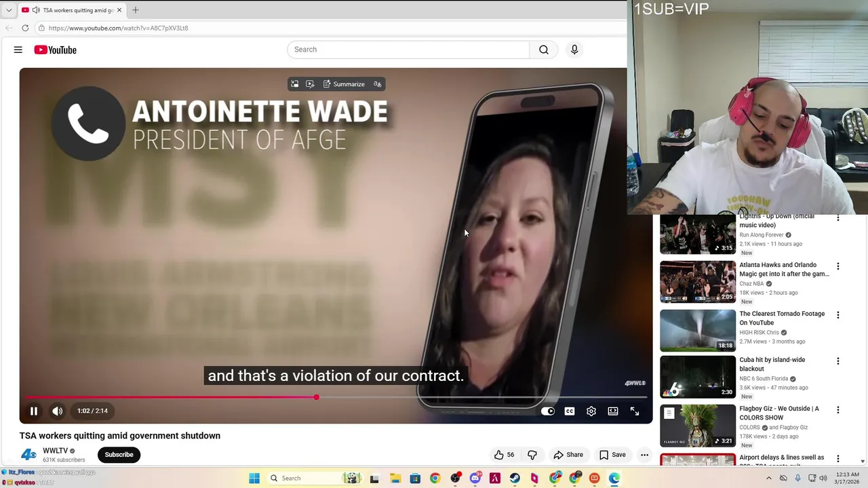868x488 pixels.
Task: Open options menu for Atlanta Hawks video
Action: (837, 266)
